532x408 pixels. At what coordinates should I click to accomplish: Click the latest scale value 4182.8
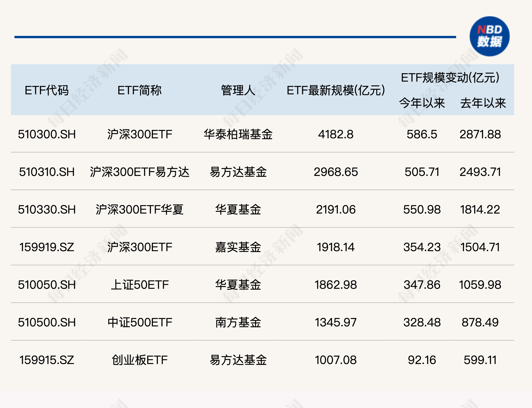pos(336,134)
